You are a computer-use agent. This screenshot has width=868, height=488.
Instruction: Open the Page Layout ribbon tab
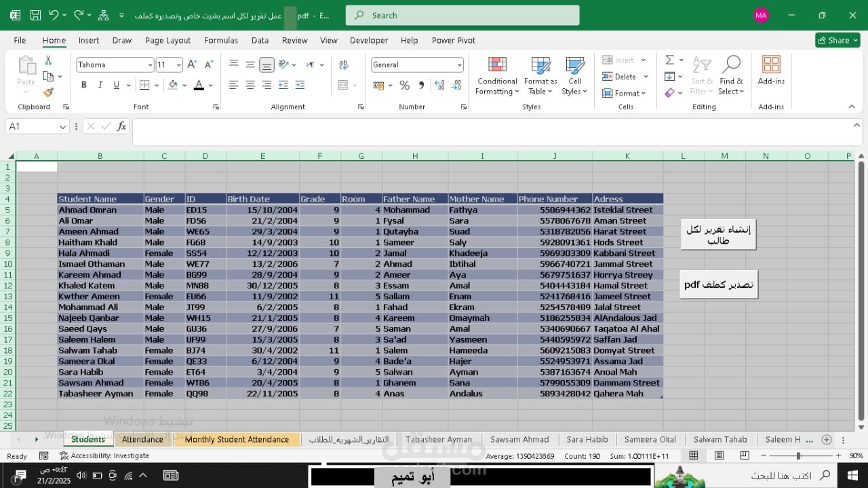click(x=168, y=40)
